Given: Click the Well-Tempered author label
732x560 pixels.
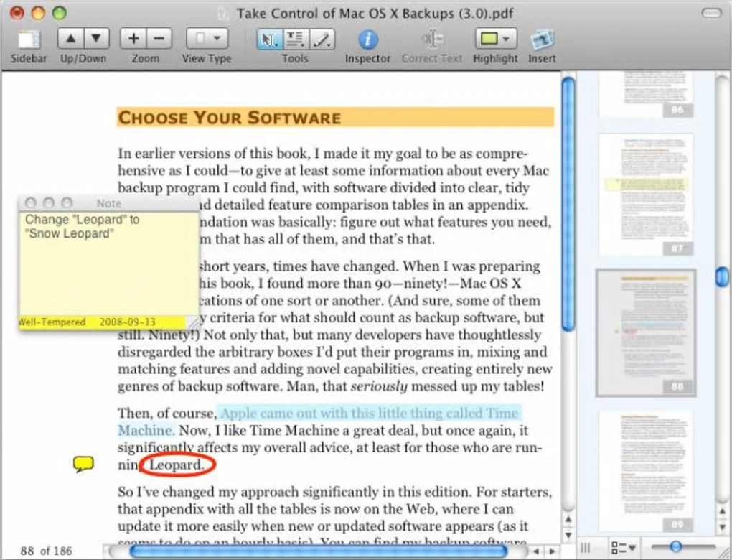Looking at the screenshot, I should pos(52,322).
